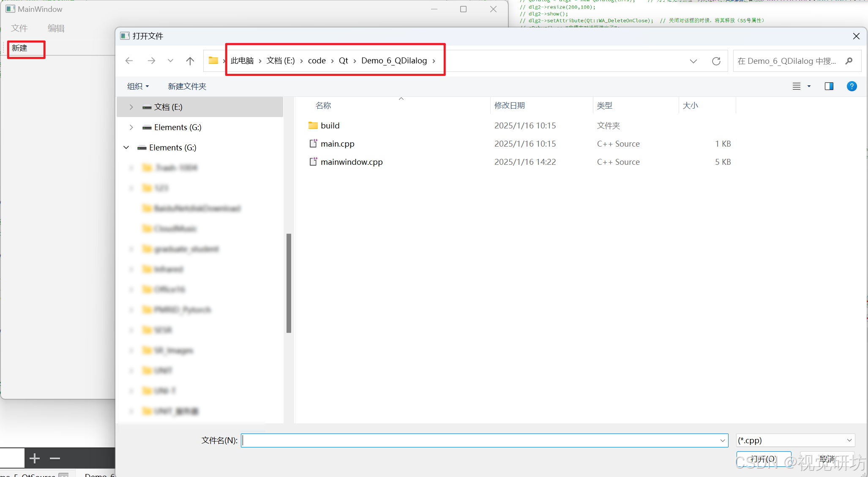Go up one folder level
This screenshot has width=868, height=477.
190,61
